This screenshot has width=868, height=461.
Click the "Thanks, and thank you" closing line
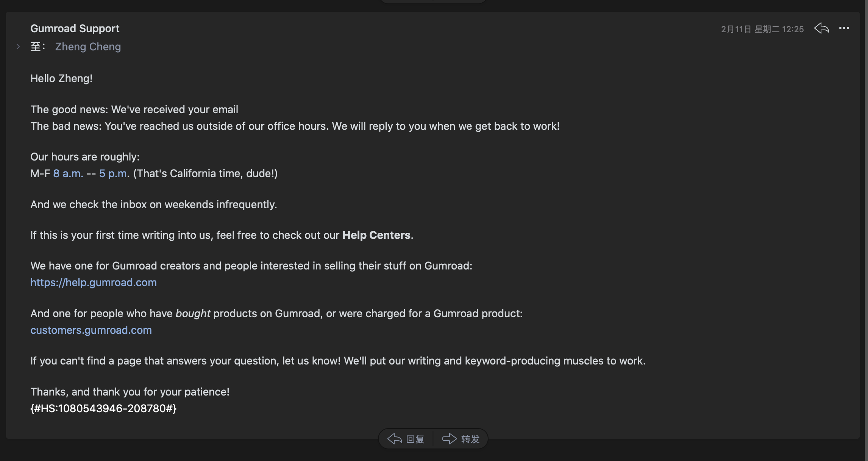(130, 392)
